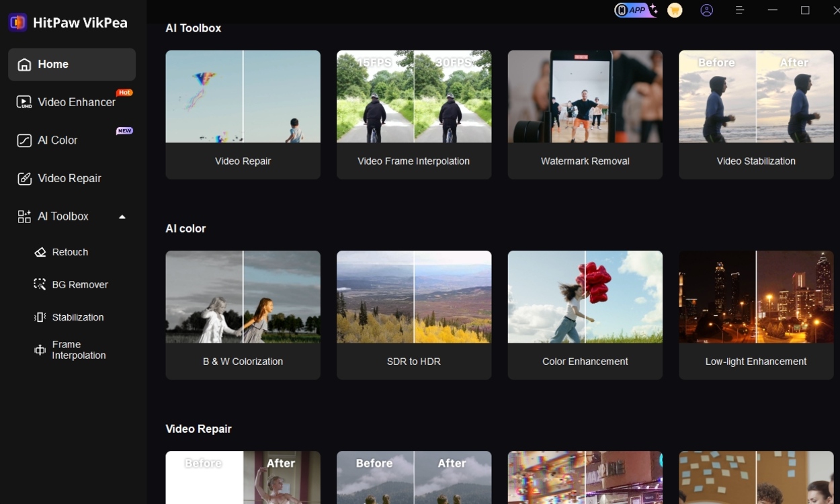The width and height of the screenshot is (840, 504).
Task: Click the AI Toolbox section heading
Action: (x=194, y=28)
